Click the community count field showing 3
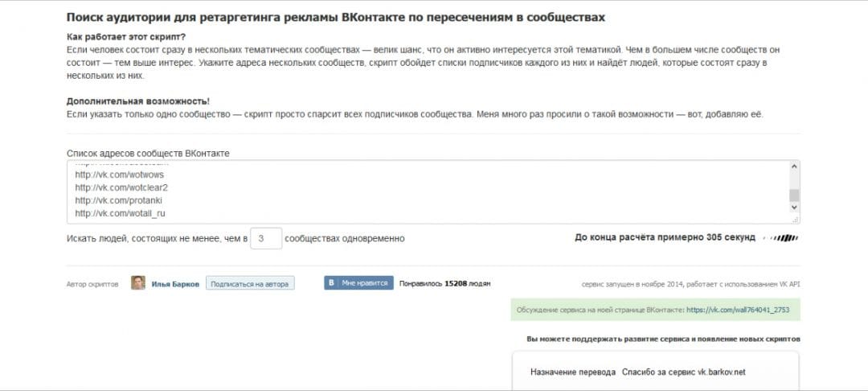Image resolution: width=868 pixels, height=391 pixels. point(266,238)
